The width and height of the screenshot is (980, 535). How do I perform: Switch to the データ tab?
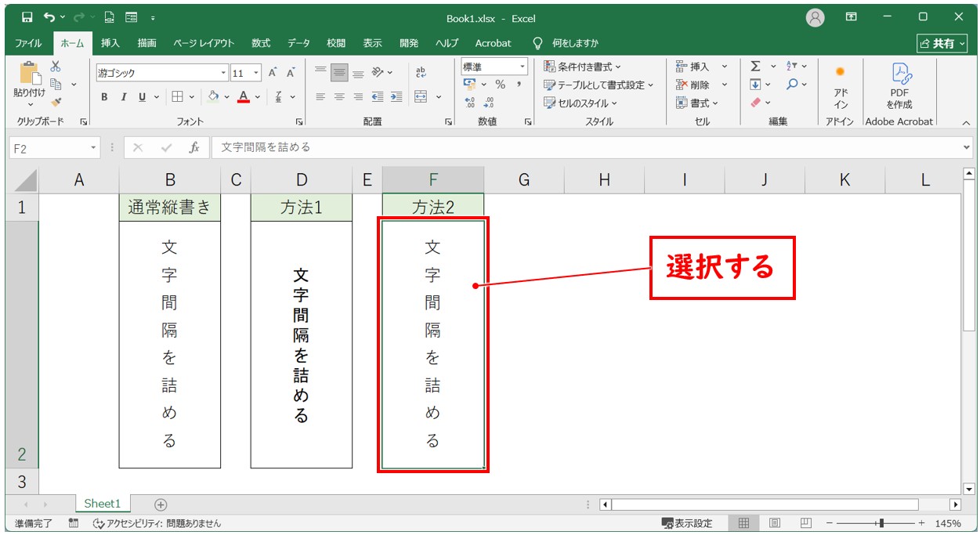(298, 43)
